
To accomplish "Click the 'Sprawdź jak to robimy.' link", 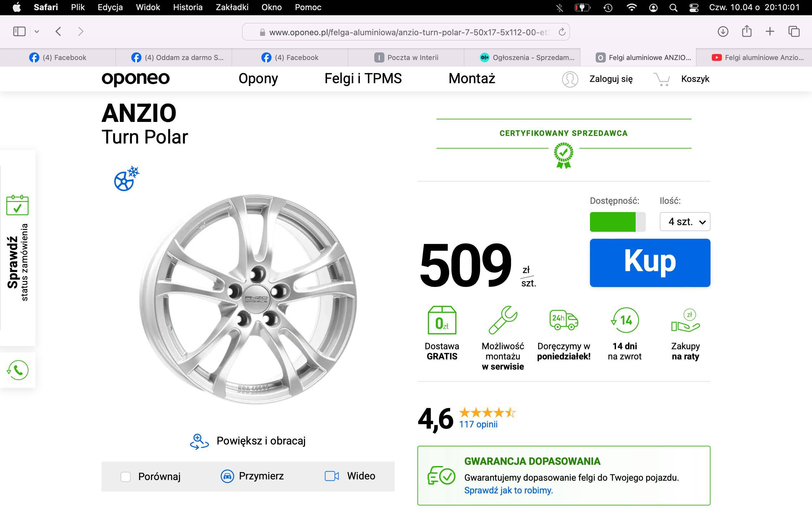I will click(x=508, y=491).
